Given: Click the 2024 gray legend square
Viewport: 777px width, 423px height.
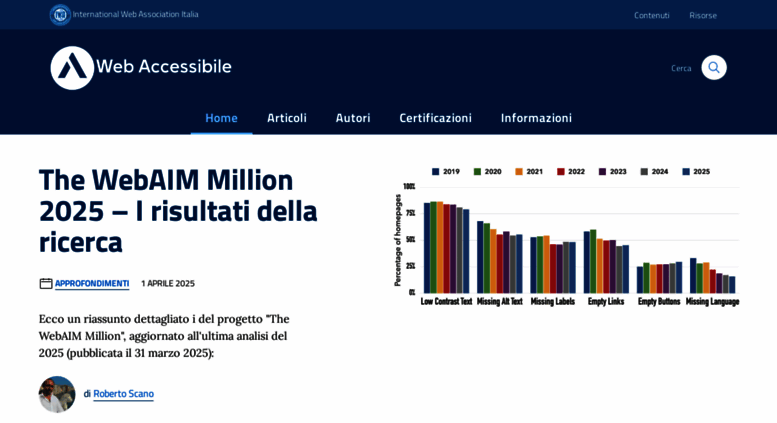Looking at the screenshot, I should click(x=644, y=171).
